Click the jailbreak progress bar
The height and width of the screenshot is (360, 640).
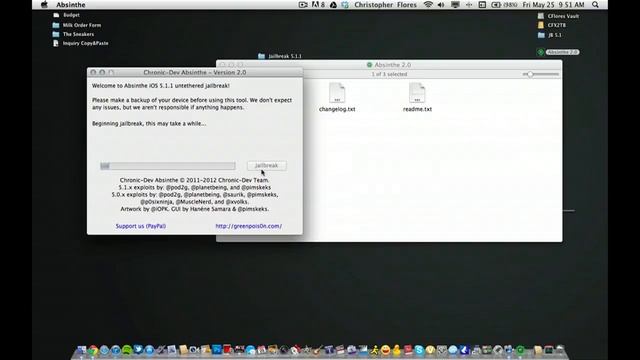tap(168, 165)
